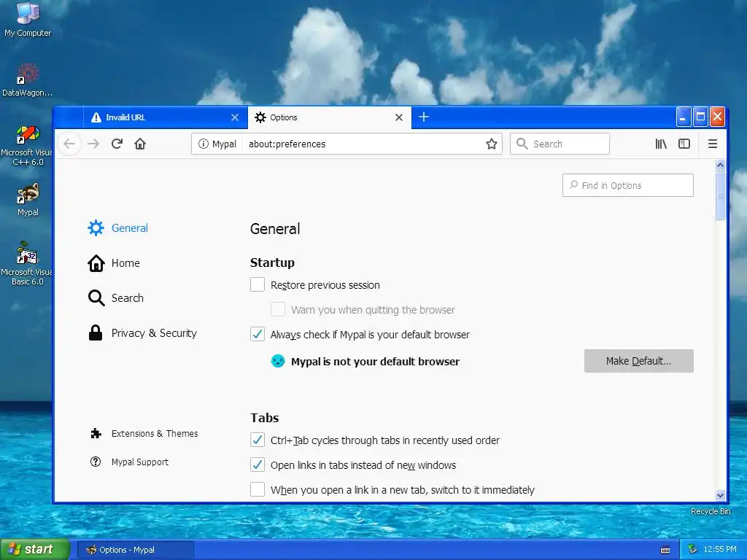Click the 12:55 PM clock

tap(720, 550)
